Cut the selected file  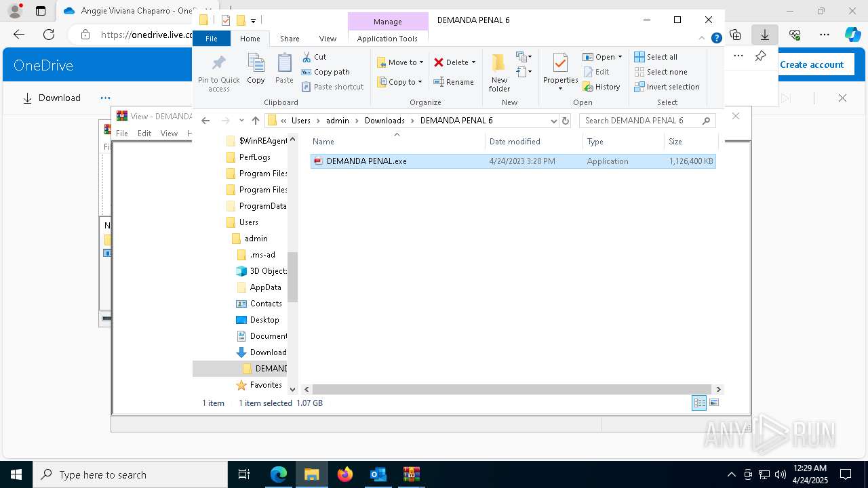[x=314, y=57]
